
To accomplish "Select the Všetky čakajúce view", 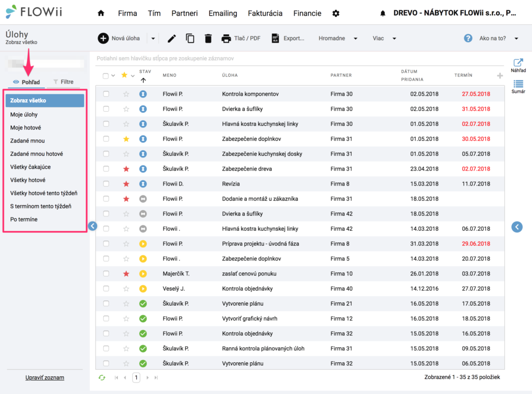I will pos(30,167).
